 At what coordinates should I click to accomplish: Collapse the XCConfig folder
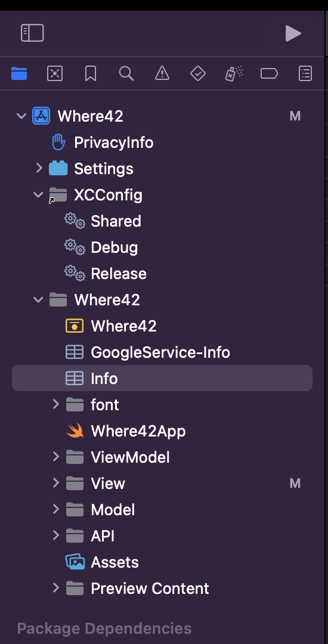[38, 194]
